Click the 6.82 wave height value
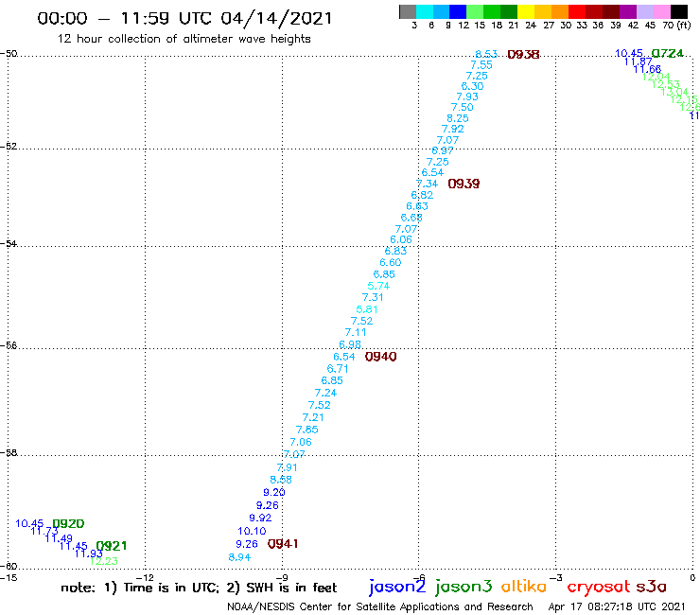This screenshot has height=615, width=700. click(422, 195)
